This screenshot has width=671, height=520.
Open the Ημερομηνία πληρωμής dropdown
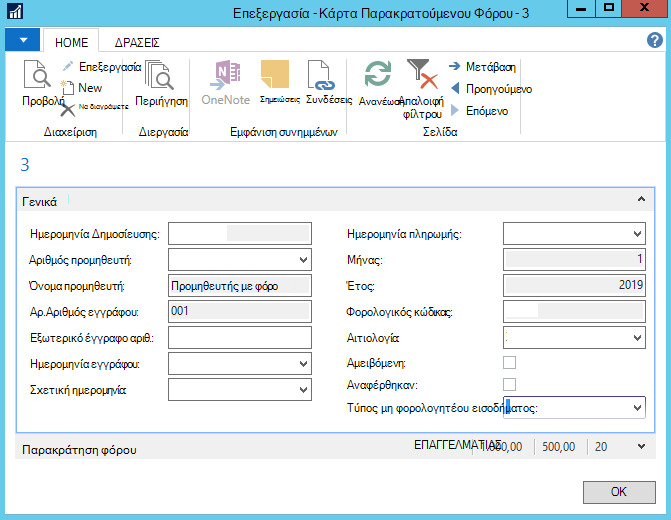pyautogui.click(x=637, y=234)
